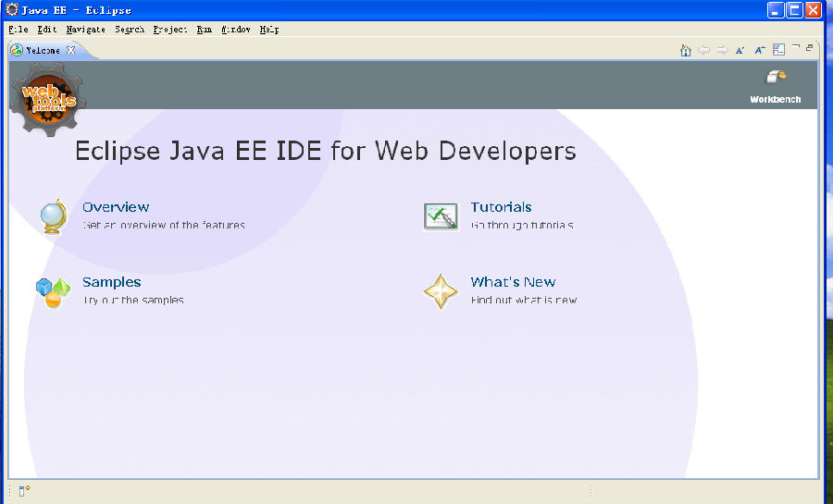Close the Eclipse window

tap(814, 10)
